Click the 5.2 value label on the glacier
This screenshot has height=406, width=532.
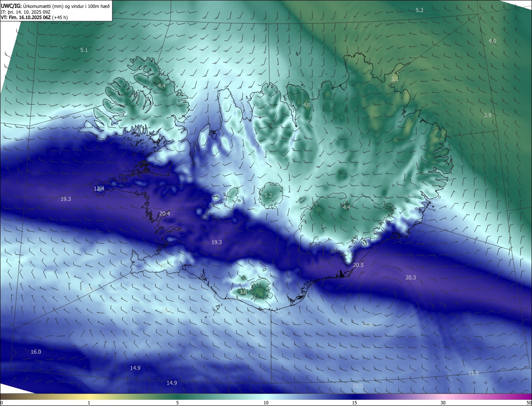click(268, 195)
